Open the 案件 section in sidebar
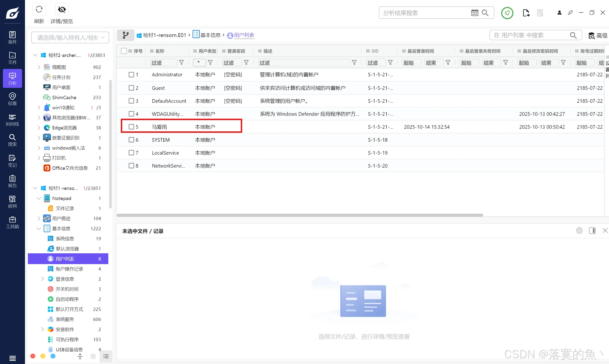The height and width of the screenshot is (364, 609). [12, 37]
